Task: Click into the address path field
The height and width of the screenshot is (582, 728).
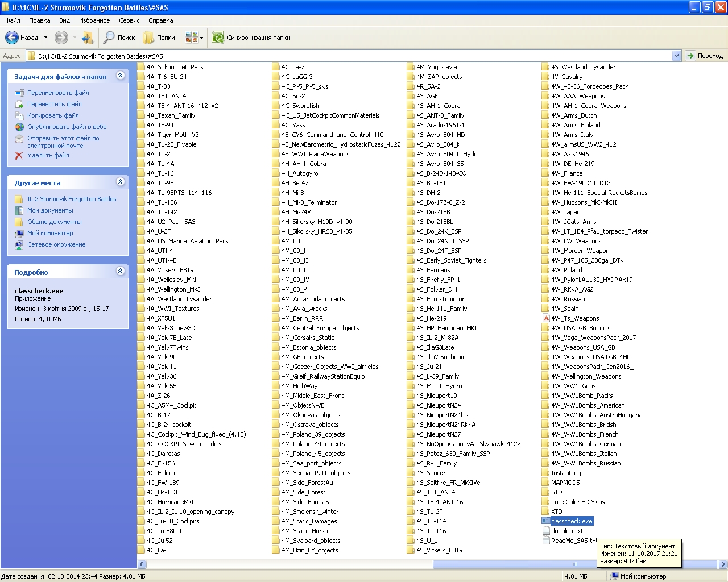Action: pyautogui.click(x=353, y=56)
